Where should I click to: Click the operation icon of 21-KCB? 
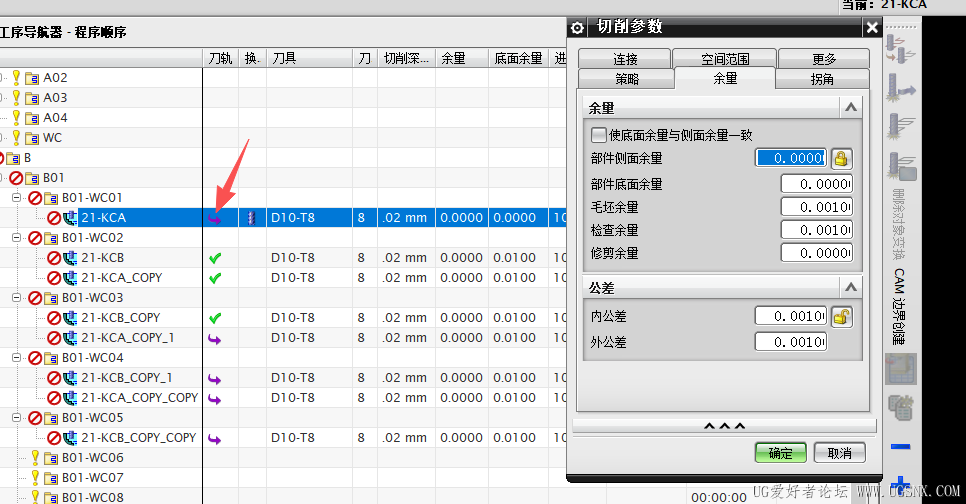pos(70,258)
